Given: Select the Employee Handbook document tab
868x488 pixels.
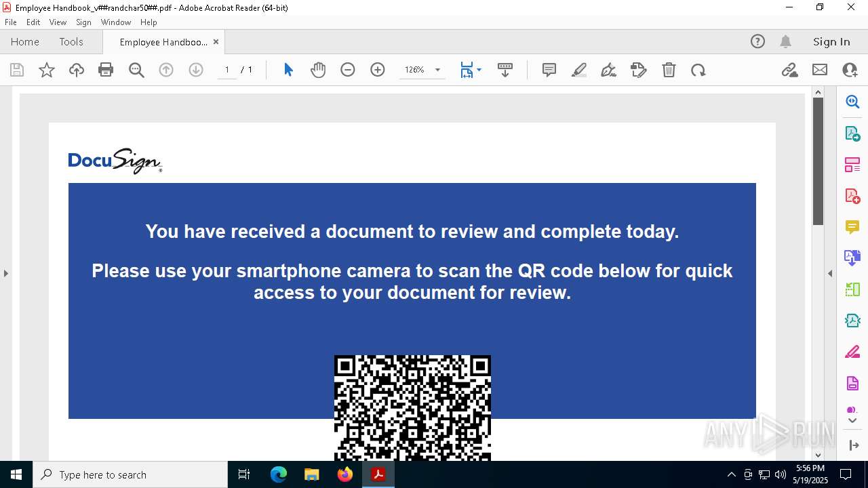Looking at the screenshot, I should pos(163,42).
